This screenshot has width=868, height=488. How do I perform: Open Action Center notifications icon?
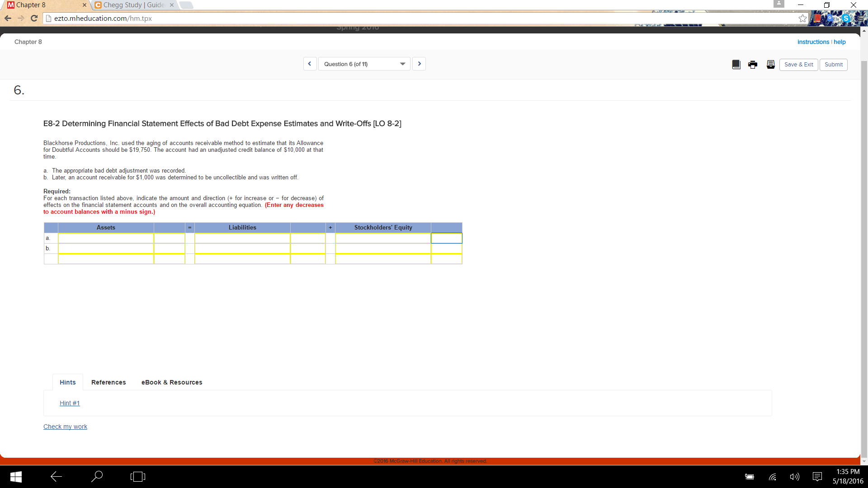point(817,477)
